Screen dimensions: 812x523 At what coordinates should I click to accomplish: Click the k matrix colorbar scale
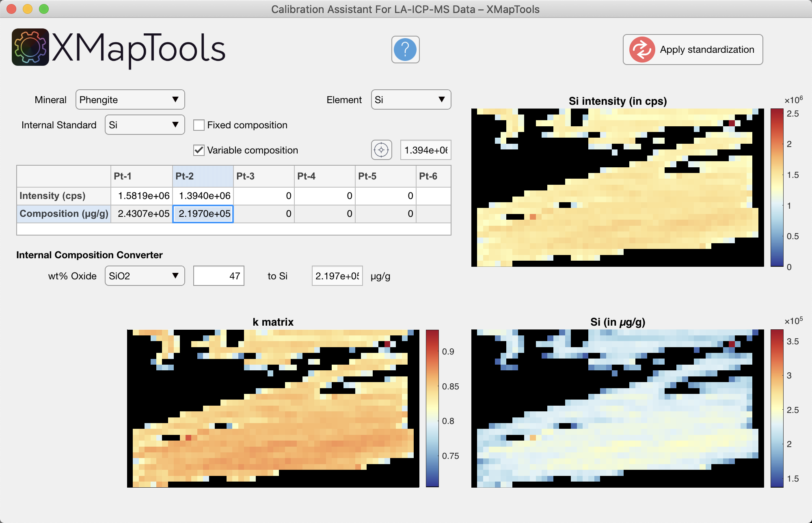point(432,408)
